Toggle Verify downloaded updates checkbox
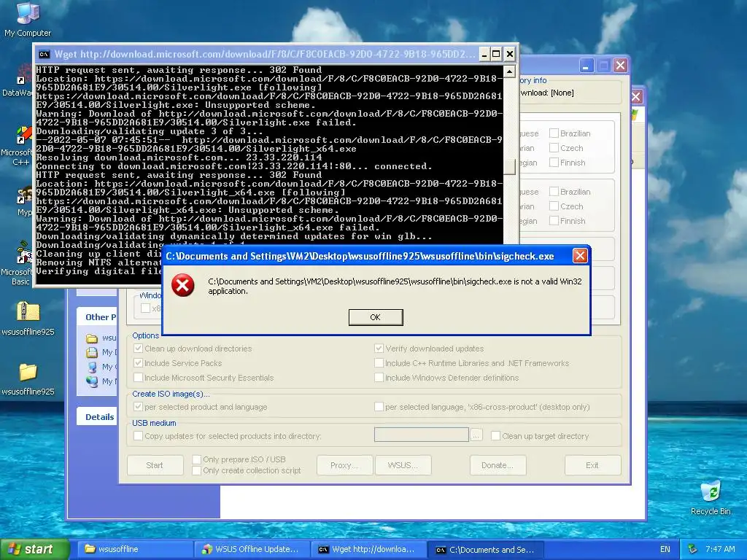 [379, 348]
